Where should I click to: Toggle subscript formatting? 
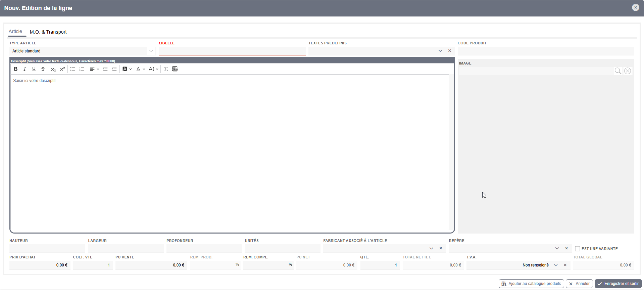[53, 69]
